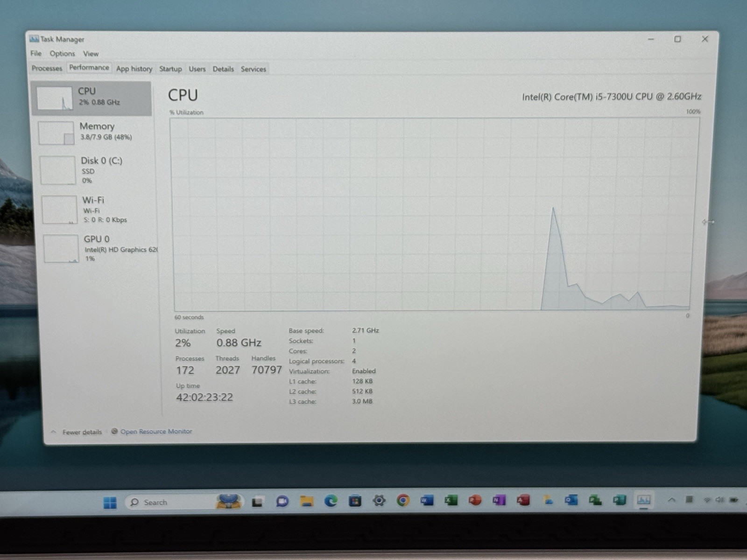Launch Access from taskbar

coord(523,500)
